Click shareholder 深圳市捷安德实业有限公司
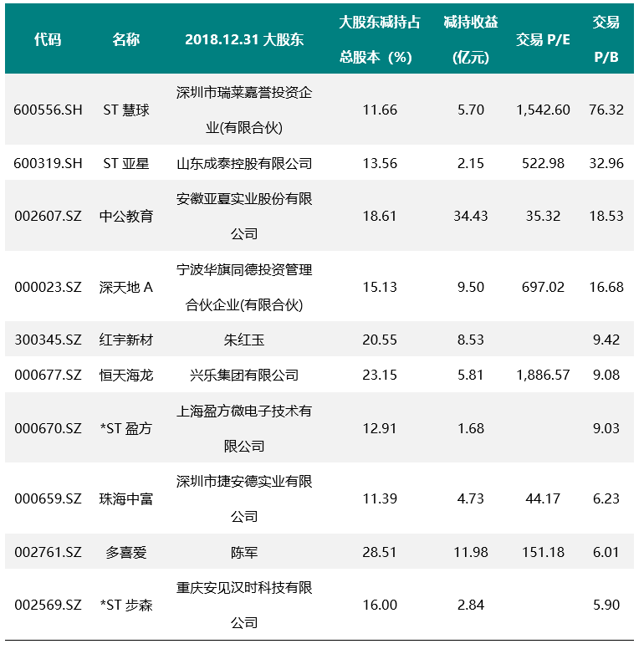The image size is (644, 649). coord(244,498)
